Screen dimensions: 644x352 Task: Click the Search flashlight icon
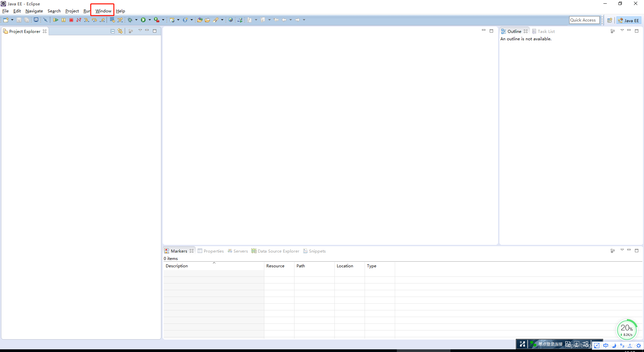pyautogui.click(x=216, y=20)
